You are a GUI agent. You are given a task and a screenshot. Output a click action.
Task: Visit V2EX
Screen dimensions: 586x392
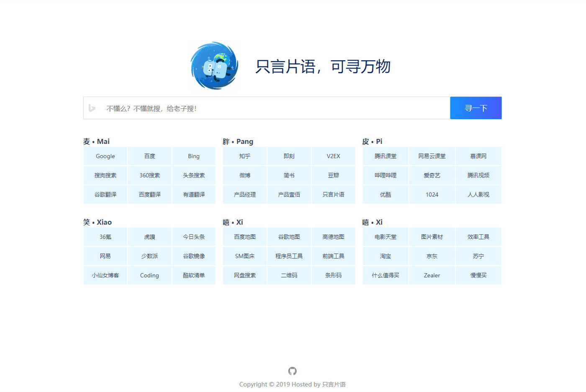tap(334, 156)
